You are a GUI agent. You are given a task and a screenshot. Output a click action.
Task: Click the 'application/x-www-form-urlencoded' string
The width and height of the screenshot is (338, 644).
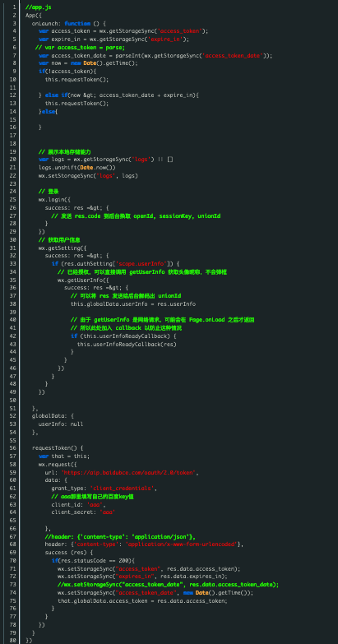181,544
